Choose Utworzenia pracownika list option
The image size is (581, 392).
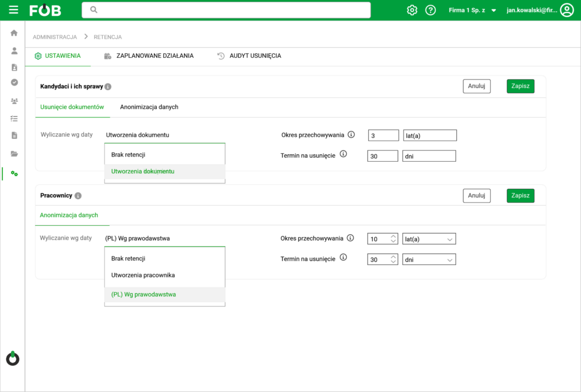coord(165,275)
